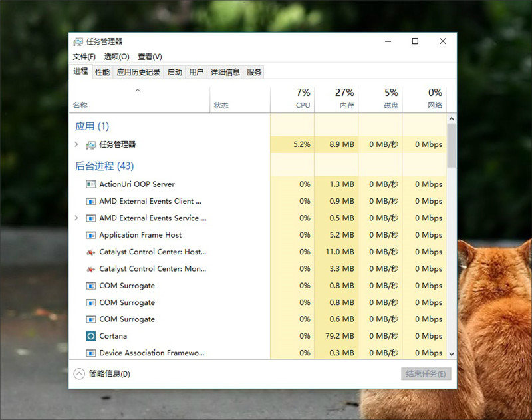Collapse to 简略信息 using the circle arrow icon
Screen dimensions: 532x420
[x=79, y=374]
